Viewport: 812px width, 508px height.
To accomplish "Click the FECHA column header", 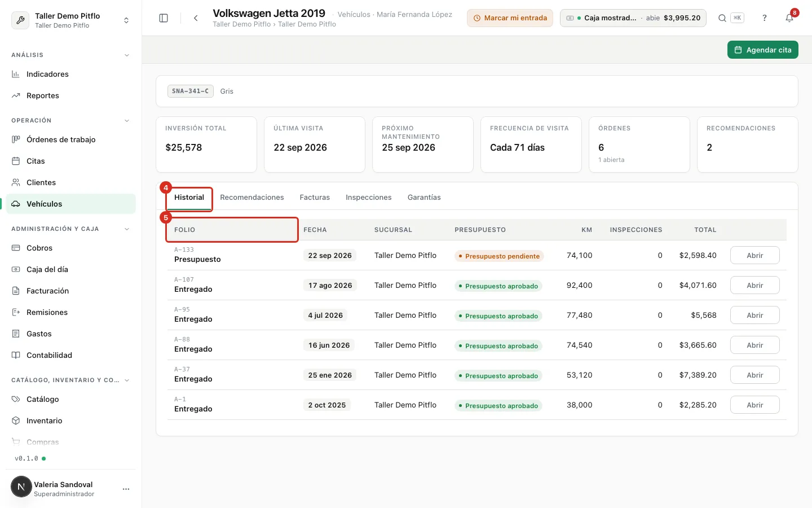I will pos(315,230).
